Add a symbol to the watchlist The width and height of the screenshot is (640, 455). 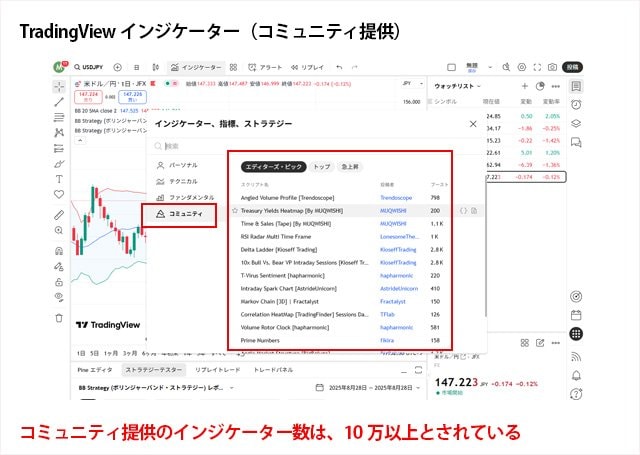(x=525, y=86)
